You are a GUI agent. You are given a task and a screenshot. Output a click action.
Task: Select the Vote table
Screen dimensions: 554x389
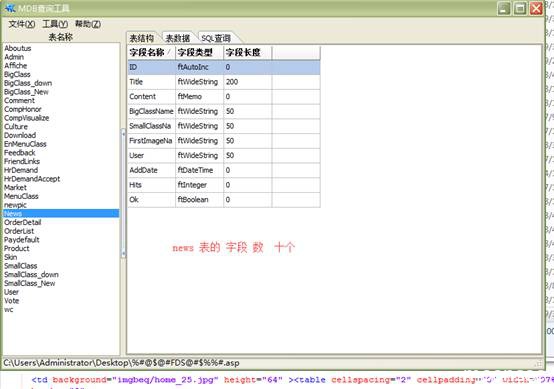coord(12,301)
